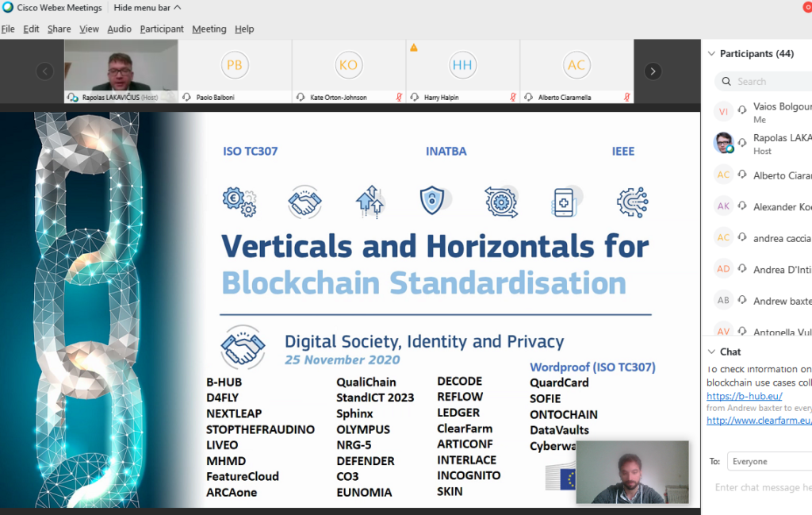The width and height of the screenshot is (812, 515).
Task: Click the self-view video over the slide
Action: point(632,472)
